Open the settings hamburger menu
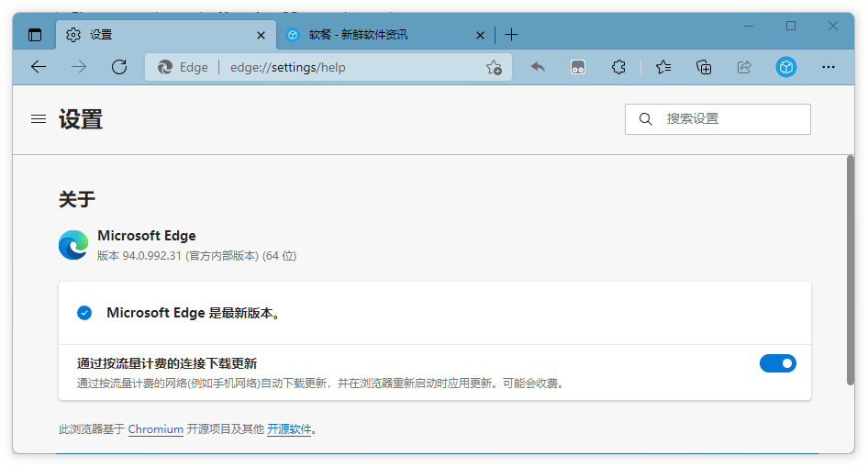This screenshot has height=467, width=868. [39, 119]
